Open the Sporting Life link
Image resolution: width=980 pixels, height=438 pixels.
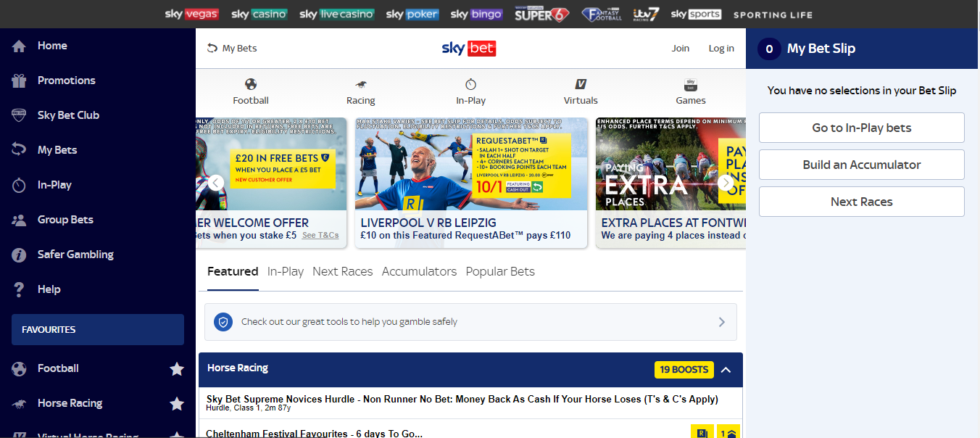click(x=773, y=15)
